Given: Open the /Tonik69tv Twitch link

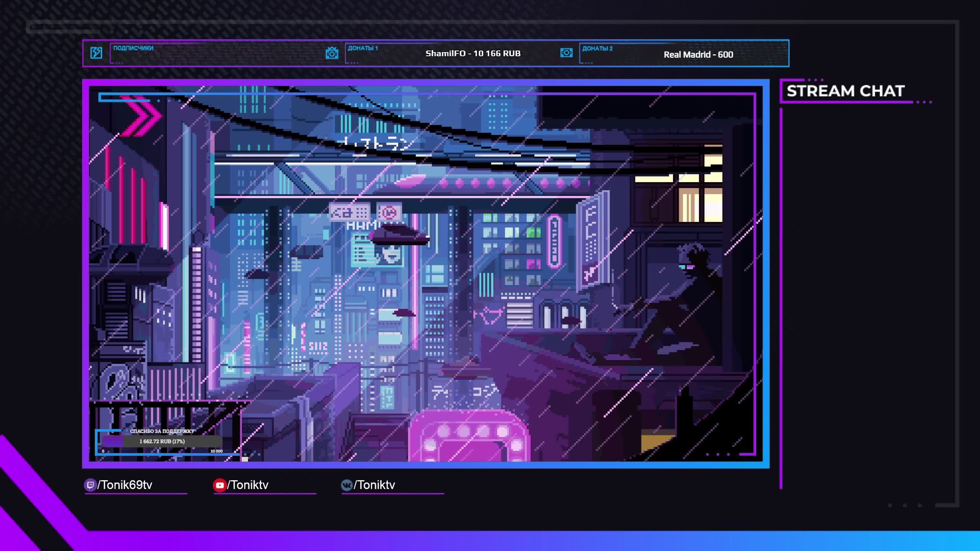Looking at the screenshot, I should (x=125, y=485).
